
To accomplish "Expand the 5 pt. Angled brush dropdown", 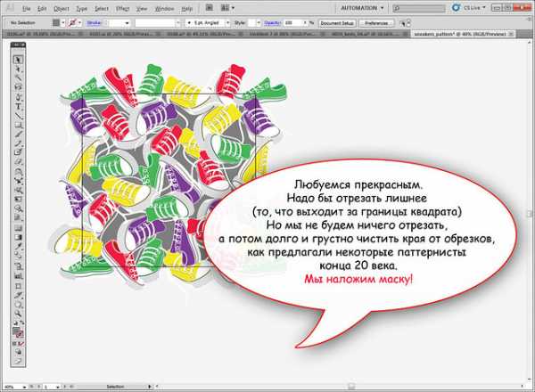I will coord(230,20).
